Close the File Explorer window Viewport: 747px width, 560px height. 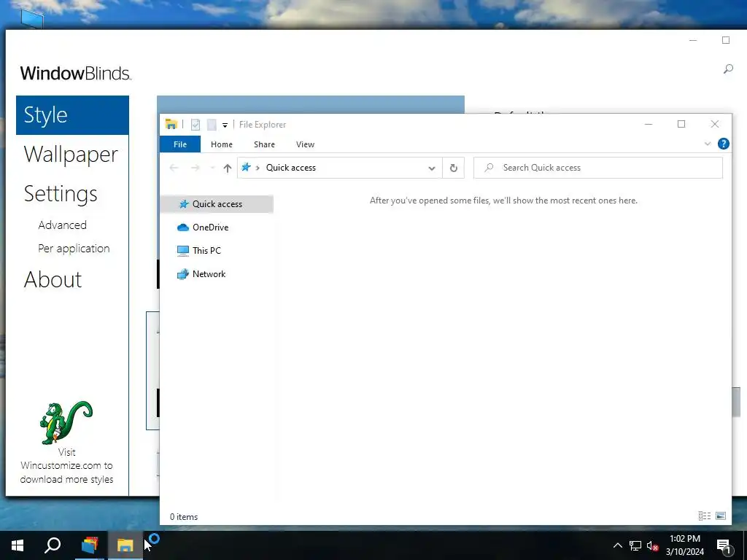(715, 124)
